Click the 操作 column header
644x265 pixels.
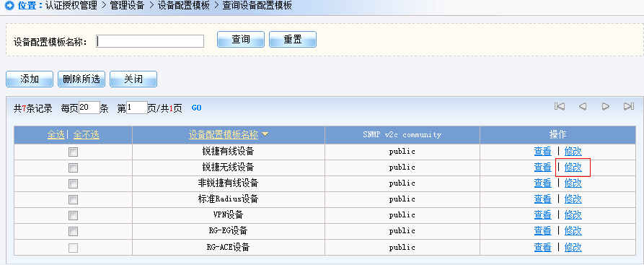coord(557,134)
